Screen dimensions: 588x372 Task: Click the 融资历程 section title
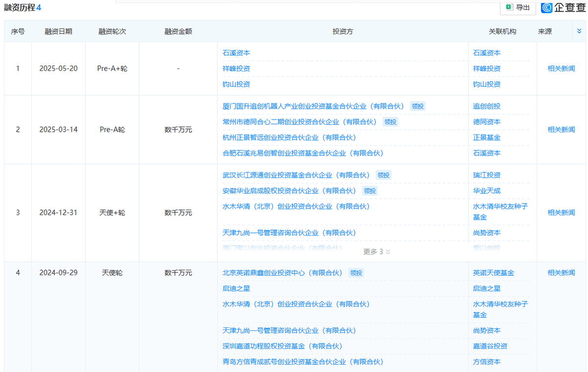20,8
